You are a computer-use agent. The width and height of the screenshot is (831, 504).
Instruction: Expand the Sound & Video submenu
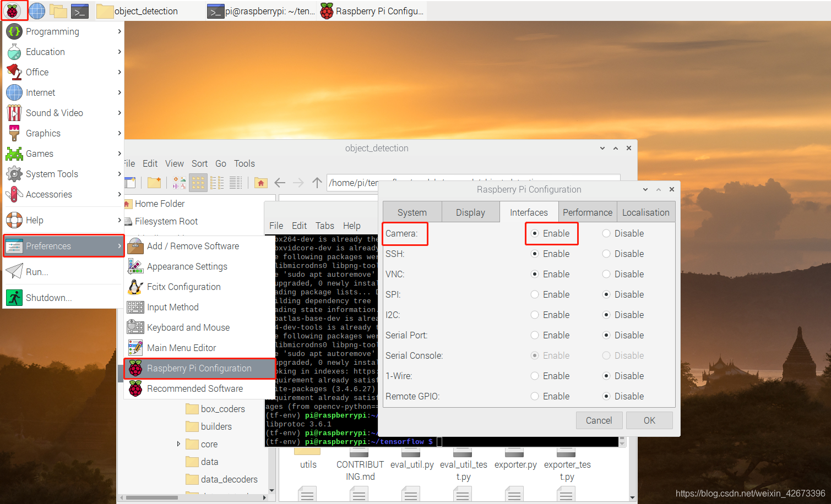[x=63, y=113]
